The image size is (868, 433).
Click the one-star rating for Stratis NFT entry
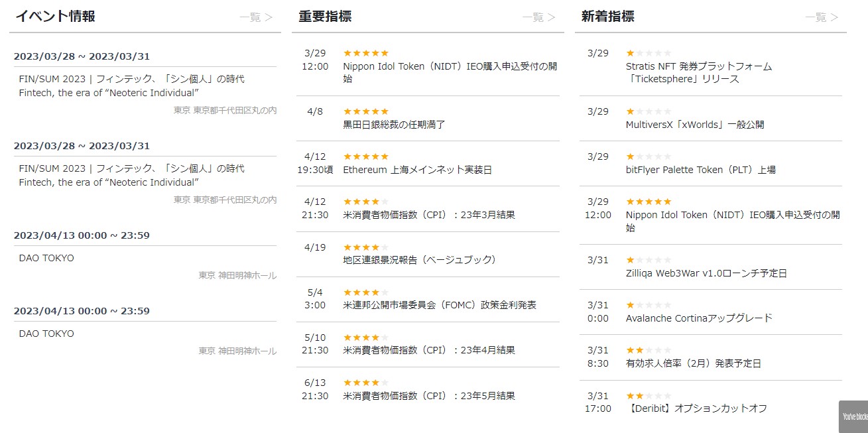[649, 53]
